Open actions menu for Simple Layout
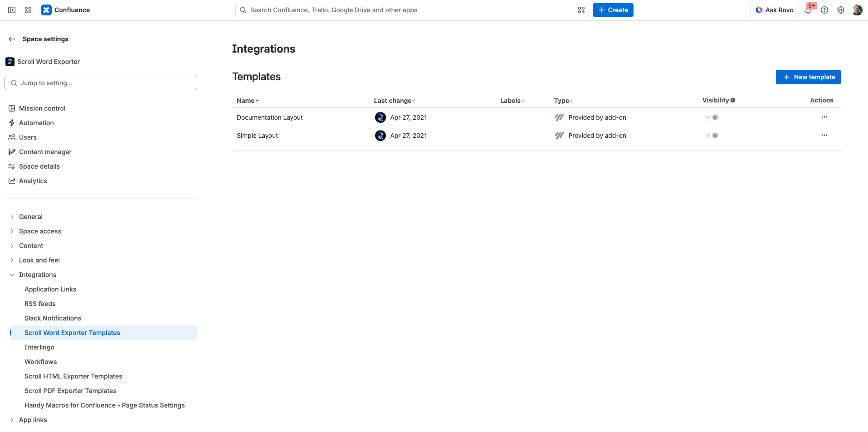This screenshot has width=868, height=432. [x=824, y=135]
